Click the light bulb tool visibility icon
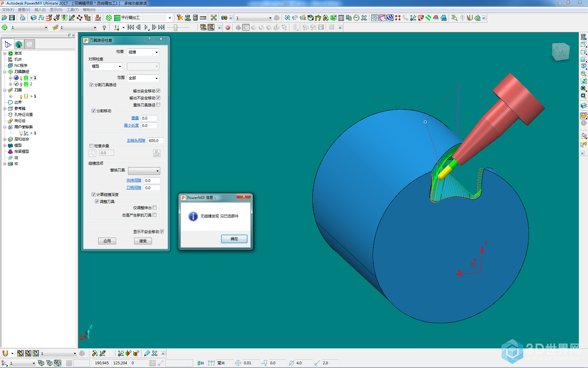This screenshot has height=368, width=588. [104, 28]
